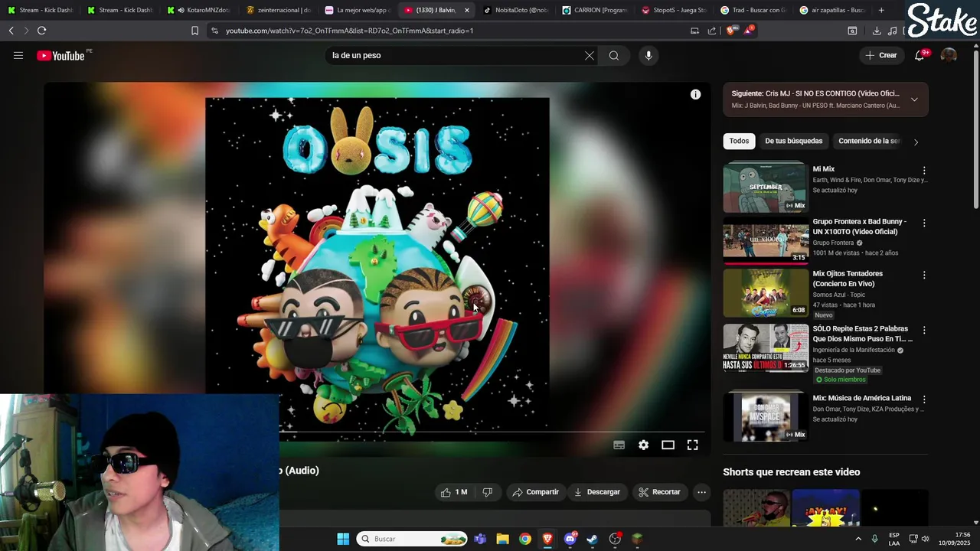Screen dimensions: 980x551
Task: Toggle subtitles in the player
Action: (x=619, y=445)
